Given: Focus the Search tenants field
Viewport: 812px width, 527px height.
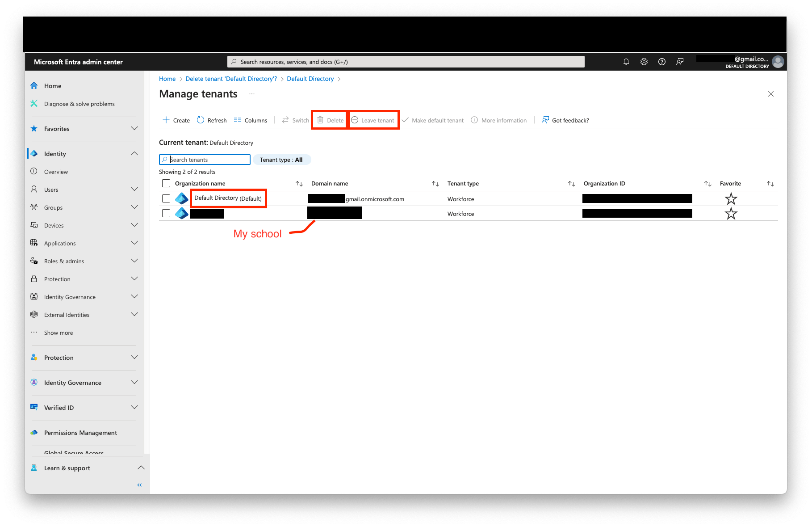Looking at the screenshot, I should pos(205,160).
